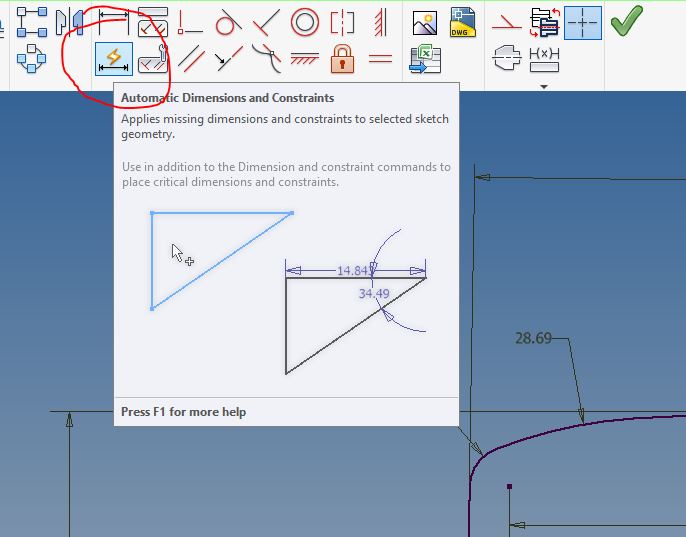Screen dimensions: 686x537
Task: Toggle Show Constraints icon
Action: [x=153, y=22]
